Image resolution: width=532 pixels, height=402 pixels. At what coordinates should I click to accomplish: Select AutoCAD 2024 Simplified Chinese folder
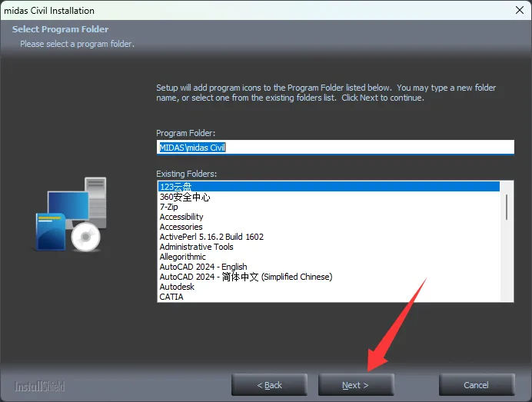(328, 277)
